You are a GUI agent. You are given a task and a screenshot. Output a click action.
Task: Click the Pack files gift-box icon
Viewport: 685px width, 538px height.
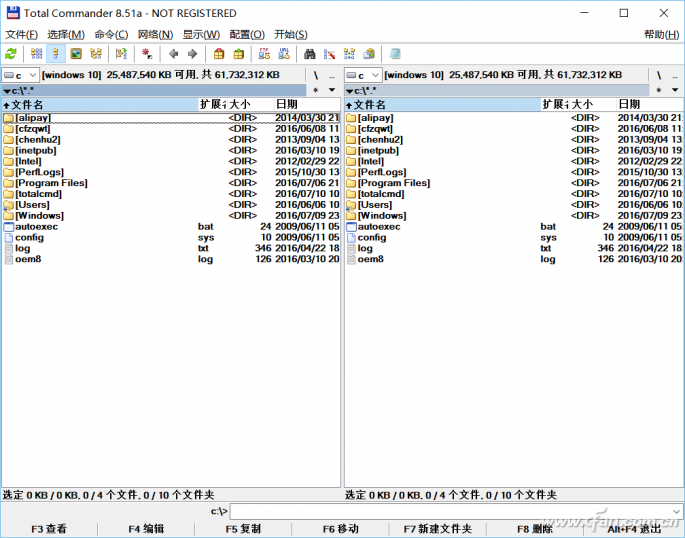pyautogui.click(x=219, y=54)
